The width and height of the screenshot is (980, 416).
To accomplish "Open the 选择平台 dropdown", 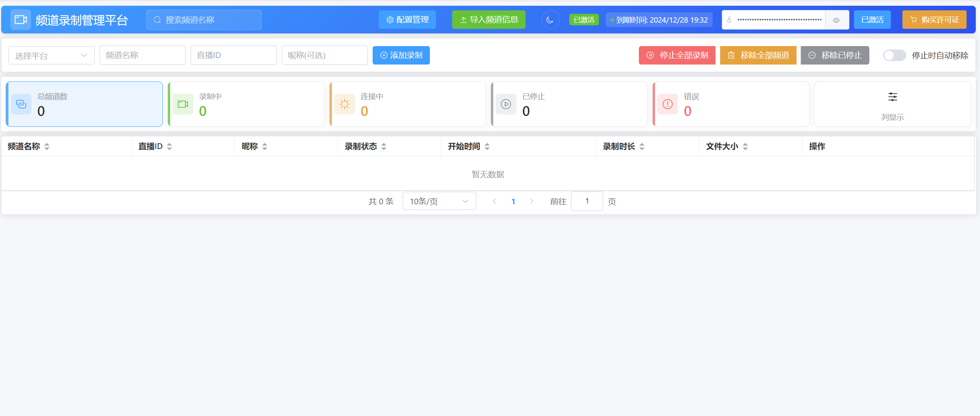I will (51, 55).
